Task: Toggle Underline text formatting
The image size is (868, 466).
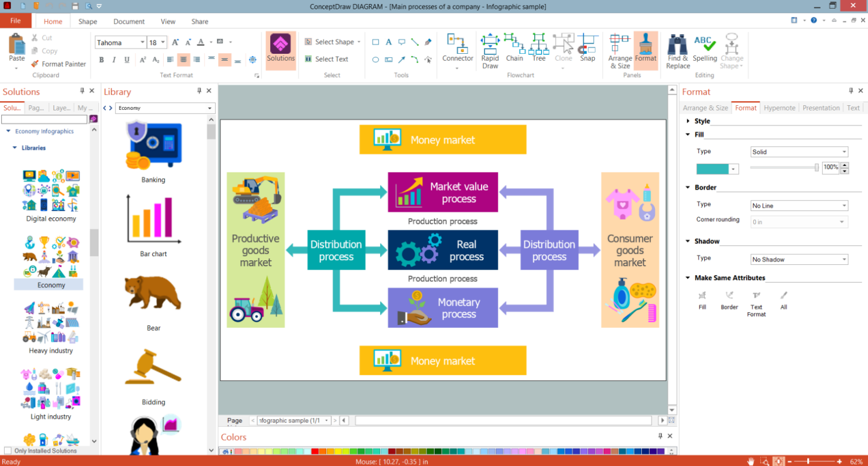Action: coord(126,60)
